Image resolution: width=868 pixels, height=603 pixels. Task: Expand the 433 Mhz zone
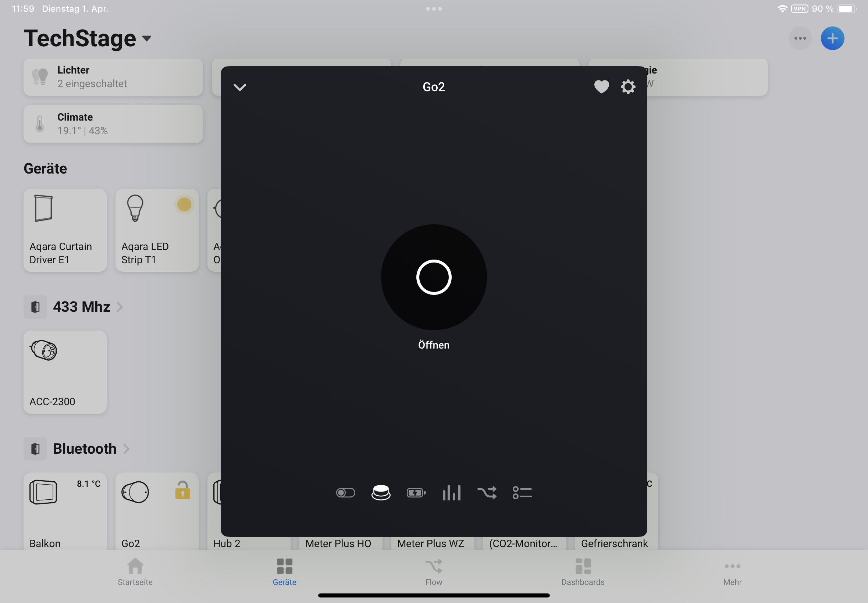tap(120, 307)
